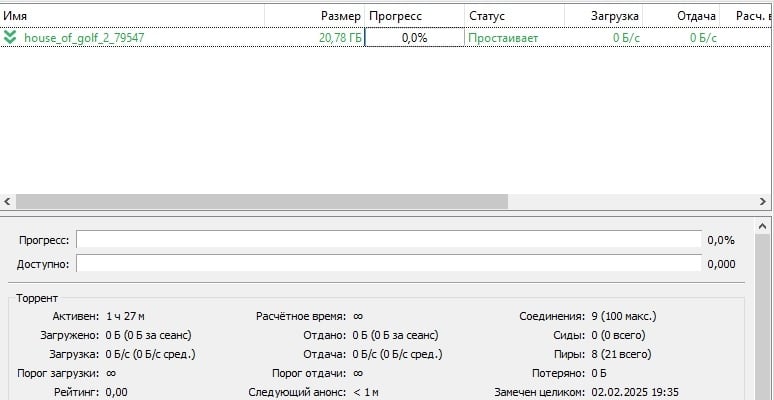
Task: Click the up arrow of details panel scrollbar
Action: pos(763,226)
